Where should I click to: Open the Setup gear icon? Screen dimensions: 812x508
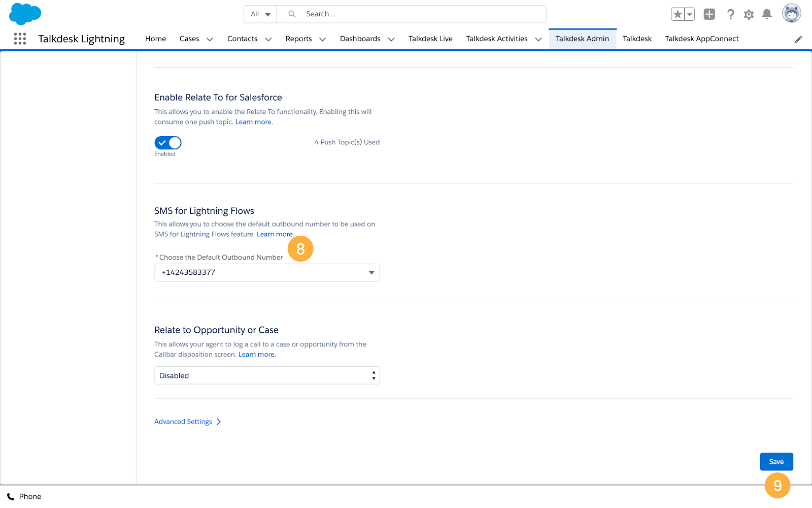pyautogui.click(x=749, y=14)
